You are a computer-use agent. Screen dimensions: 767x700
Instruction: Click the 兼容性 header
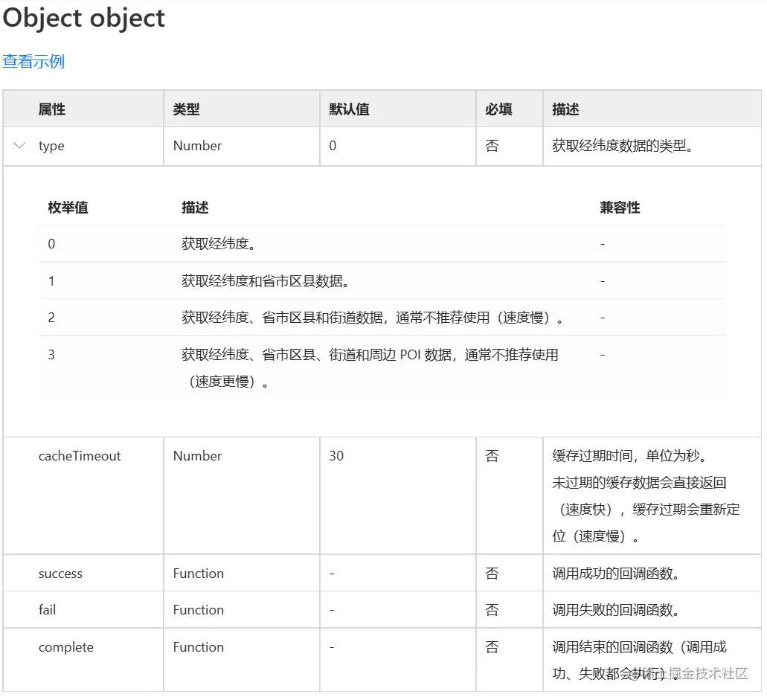(620, 208)
